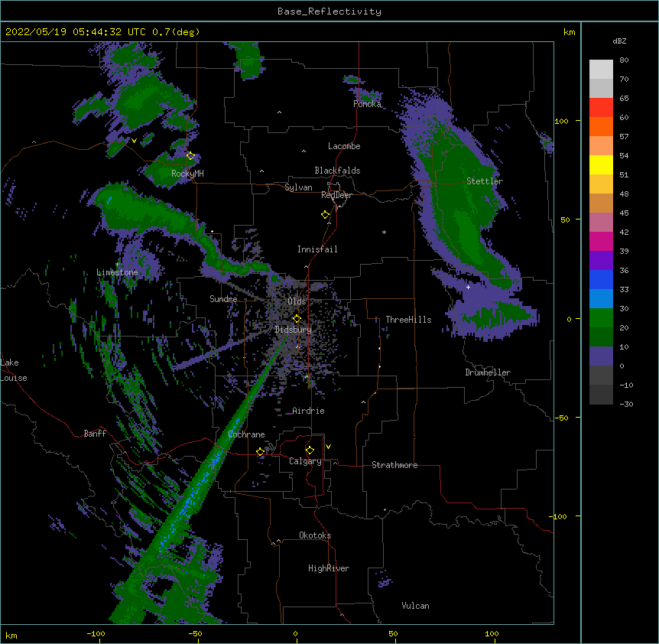
Task: Click the Drumheller label
Action: (488, 372)
